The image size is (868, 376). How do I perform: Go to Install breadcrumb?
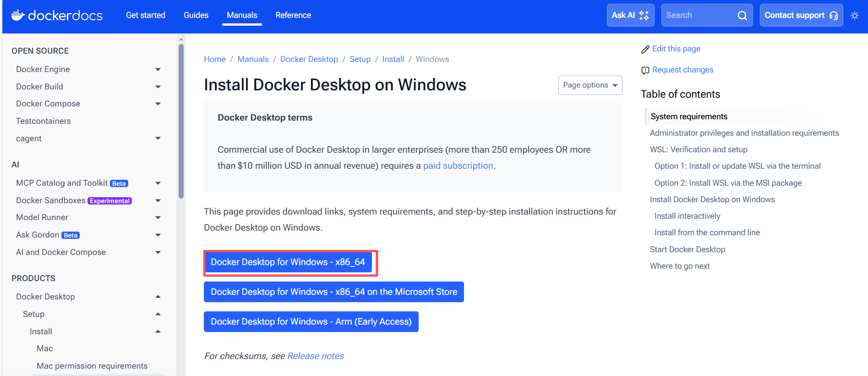click(393, 59)
